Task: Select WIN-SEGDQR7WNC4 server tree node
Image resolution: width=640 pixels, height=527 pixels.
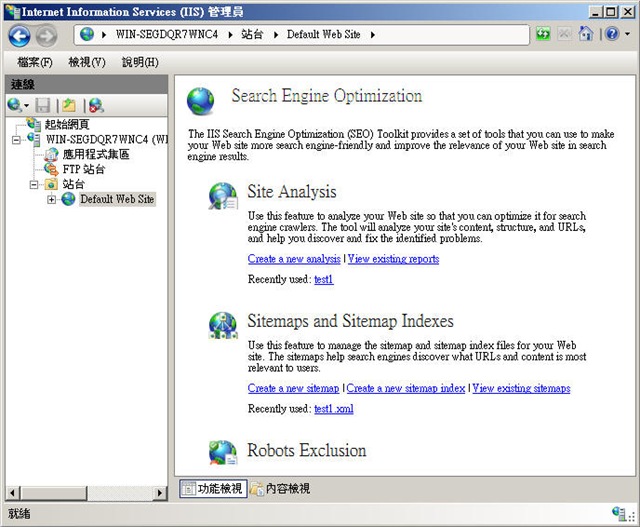Action: click(107, 139)
